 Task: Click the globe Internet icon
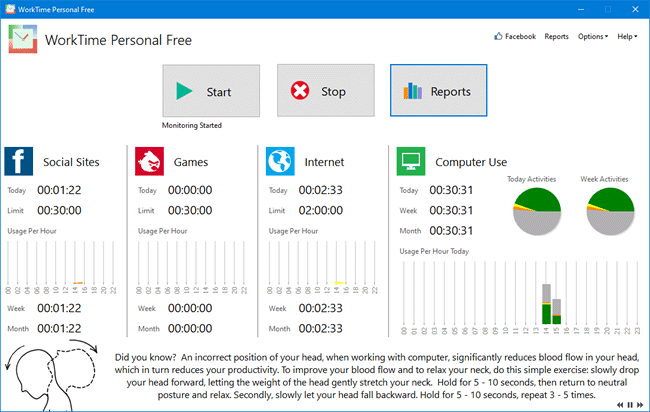(280, 161)
